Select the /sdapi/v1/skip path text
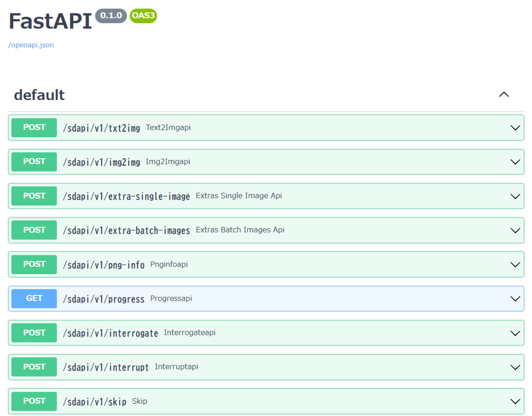 (95, 402)
